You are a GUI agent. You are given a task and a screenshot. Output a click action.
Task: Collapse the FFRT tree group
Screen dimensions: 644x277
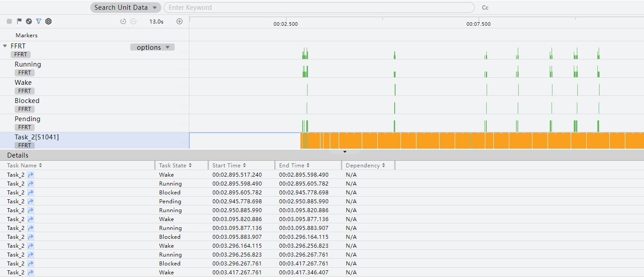point(5,46)
